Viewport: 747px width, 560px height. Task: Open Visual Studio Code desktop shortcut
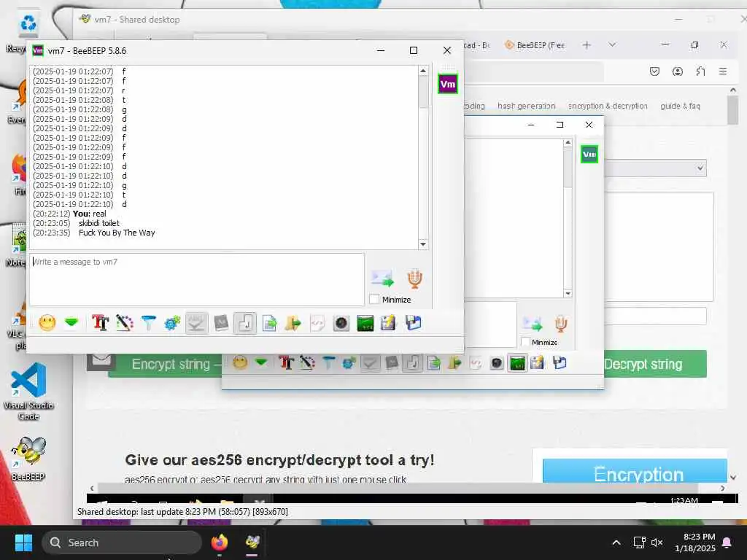tap(28, 392)
